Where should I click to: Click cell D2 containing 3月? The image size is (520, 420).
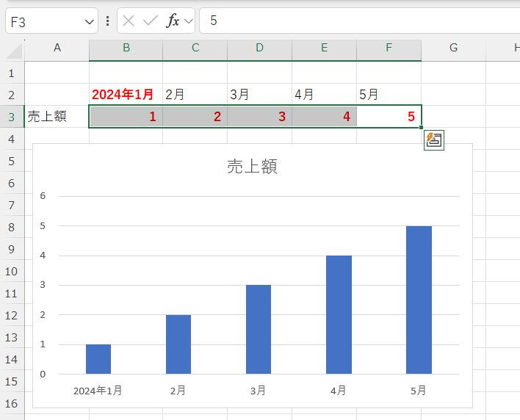[260, 95]
